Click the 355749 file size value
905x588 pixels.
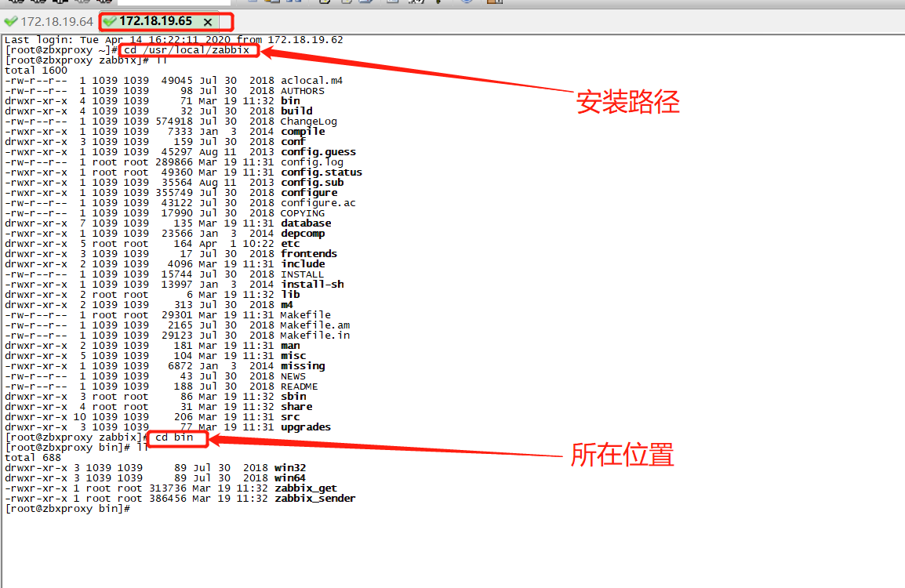(x=174, y=193)
